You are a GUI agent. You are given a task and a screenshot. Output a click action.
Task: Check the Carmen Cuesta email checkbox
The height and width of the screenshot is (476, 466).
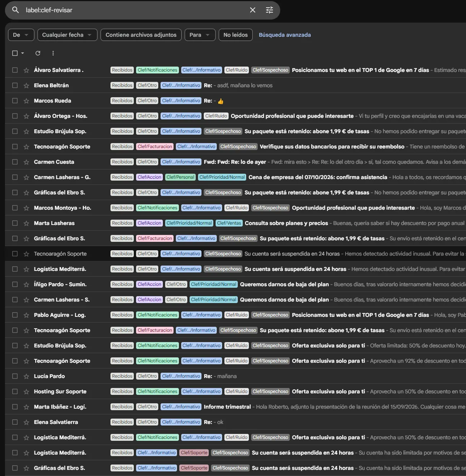coord(15,162)
